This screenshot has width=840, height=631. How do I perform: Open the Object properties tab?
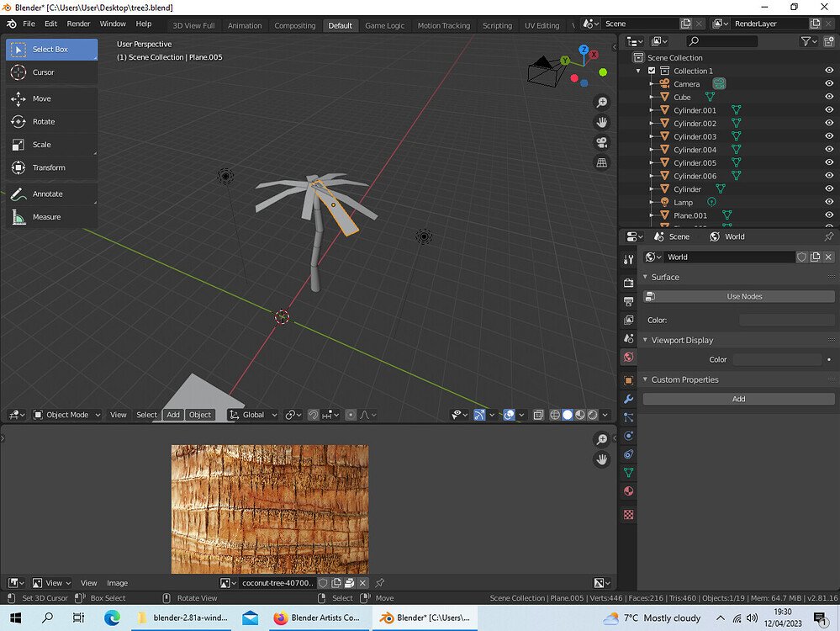click(628, 380)
